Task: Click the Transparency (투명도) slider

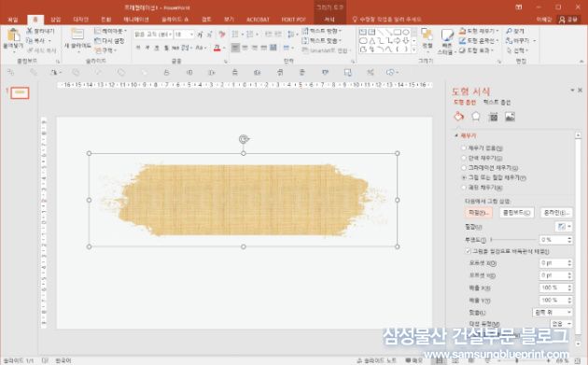Action: click(513, 239)
